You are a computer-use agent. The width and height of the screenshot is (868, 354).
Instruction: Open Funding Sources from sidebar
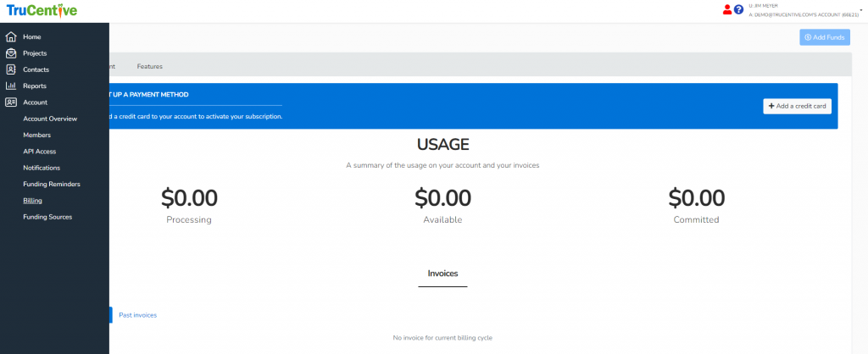point(47,217)
